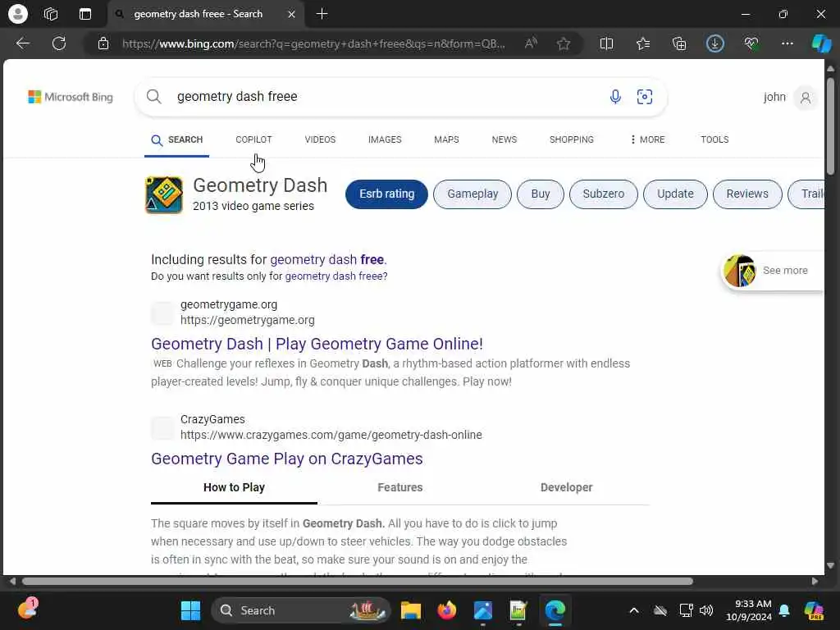Switch to the NEWS tab
840x630 pixels.
(x=504, y=139)
